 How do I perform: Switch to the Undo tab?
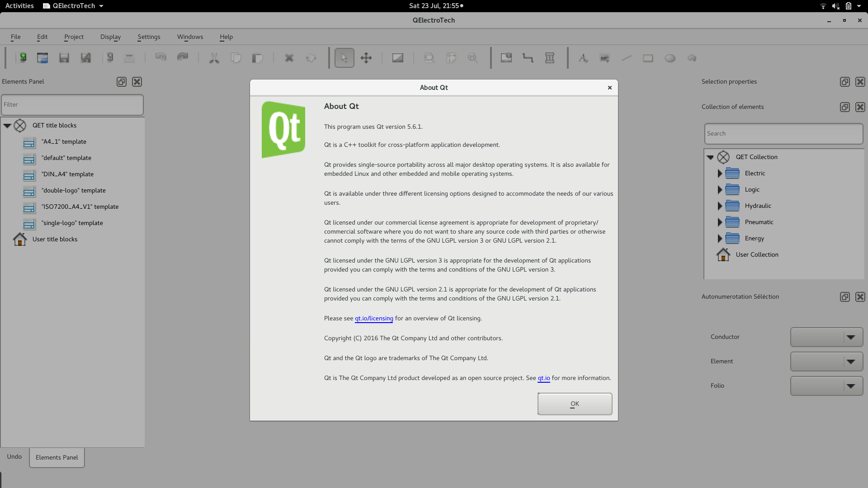[x=14, y=456]
